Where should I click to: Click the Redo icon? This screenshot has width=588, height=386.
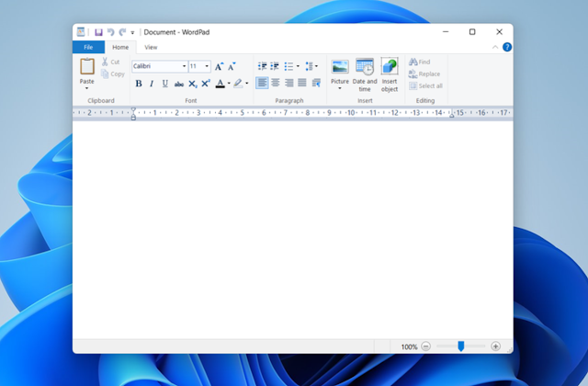point(122,32)
